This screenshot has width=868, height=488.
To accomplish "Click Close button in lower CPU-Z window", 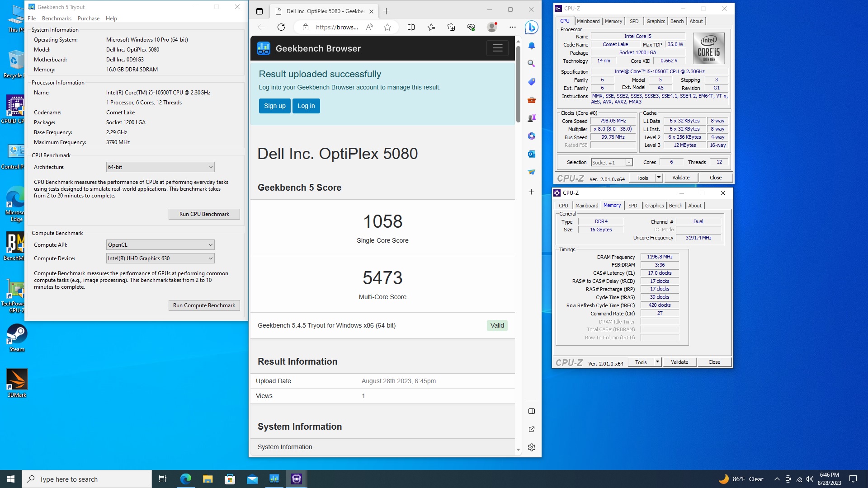I will (x=714, y=362).
